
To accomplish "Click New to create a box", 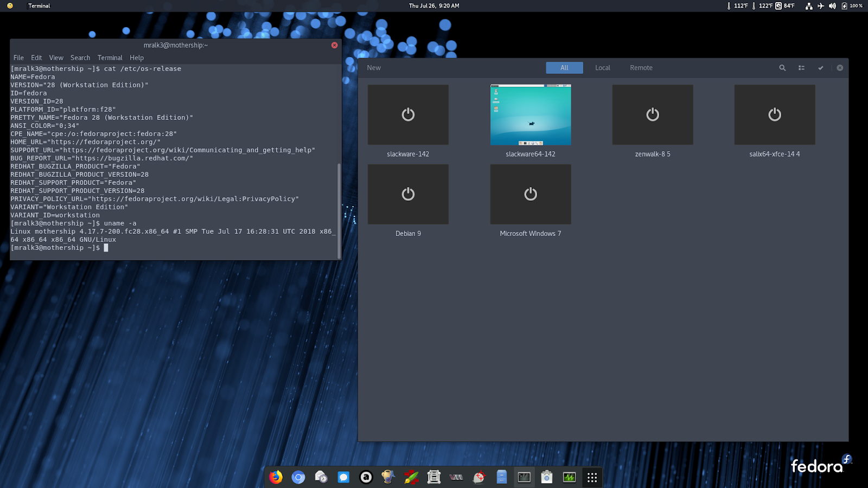I will 374,68.
